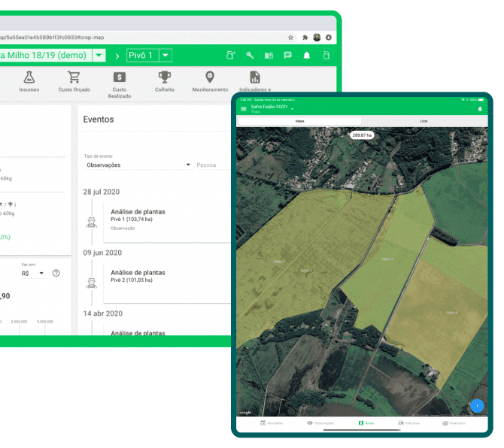Open the Insumos flask icon
The width and height of the screenshot is (504, 448).
(29, 77)
